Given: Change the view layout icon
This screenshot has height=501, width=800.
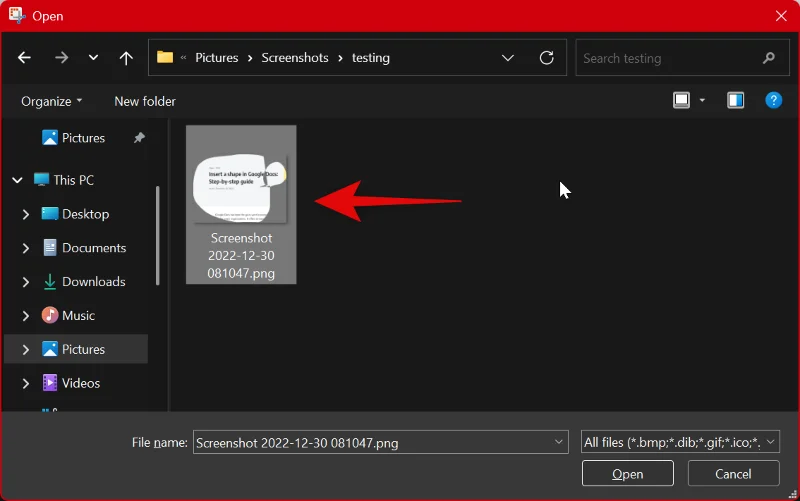Looking at the screenshot, I should [682, 100].
